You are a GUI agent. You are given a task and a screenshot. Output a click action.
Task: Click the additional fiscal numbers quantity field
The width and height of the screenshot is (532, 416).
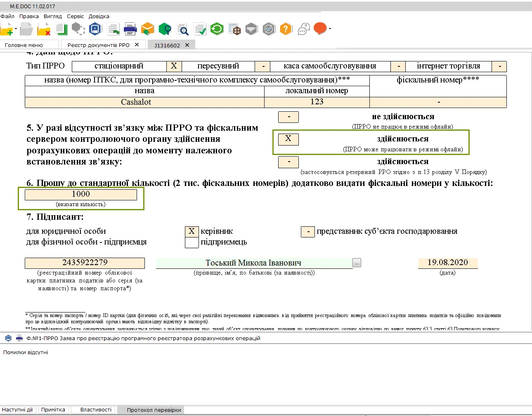(81, 195)
